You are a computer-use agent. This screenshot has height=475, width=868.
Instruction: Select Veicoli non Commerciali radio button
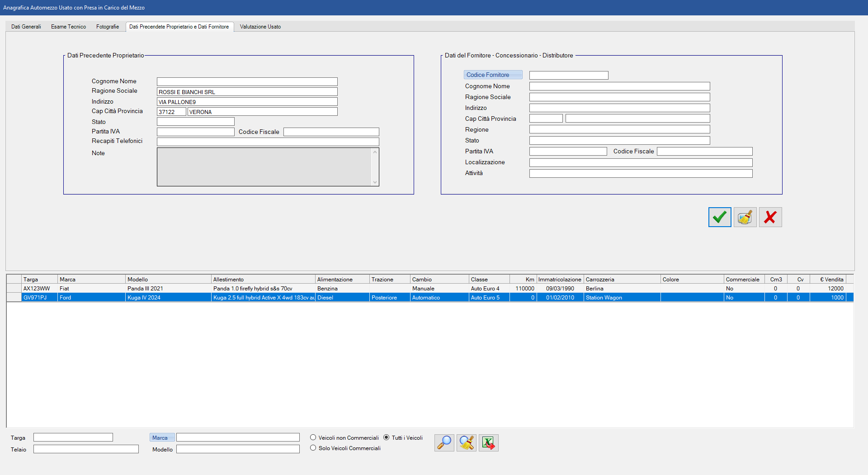313,437
